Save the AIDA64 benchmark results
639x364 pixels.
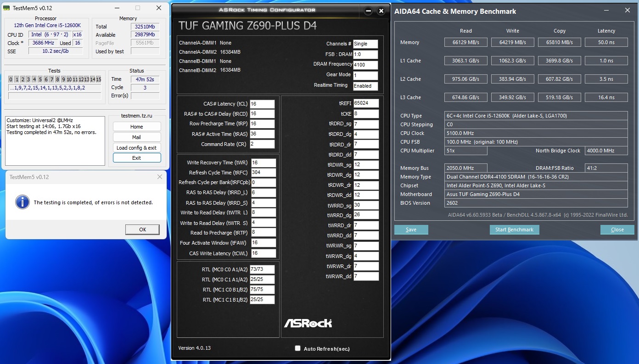pos(411,230)
